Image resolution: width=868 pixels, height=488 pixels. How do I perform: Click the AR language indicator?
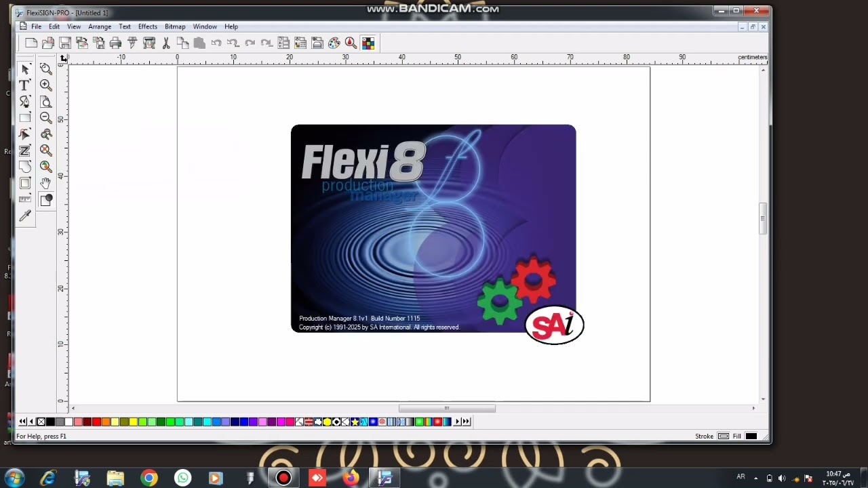741,477
